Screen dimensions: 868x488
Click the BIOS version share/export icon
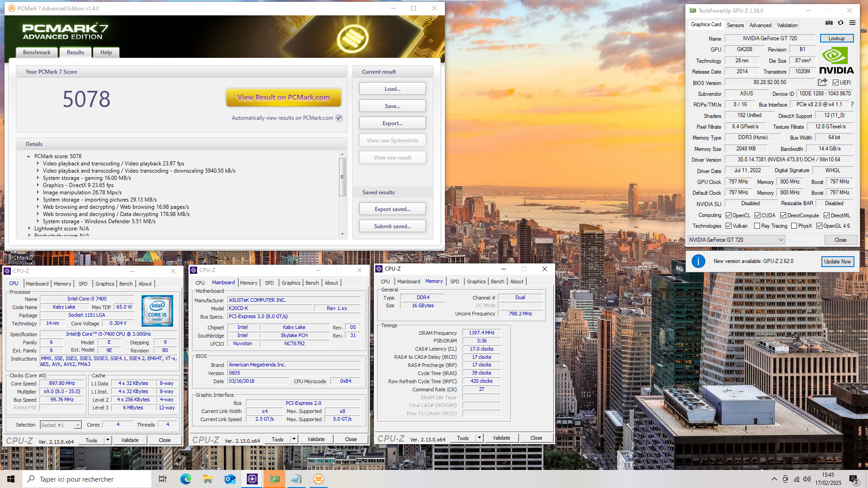(822, 82)
